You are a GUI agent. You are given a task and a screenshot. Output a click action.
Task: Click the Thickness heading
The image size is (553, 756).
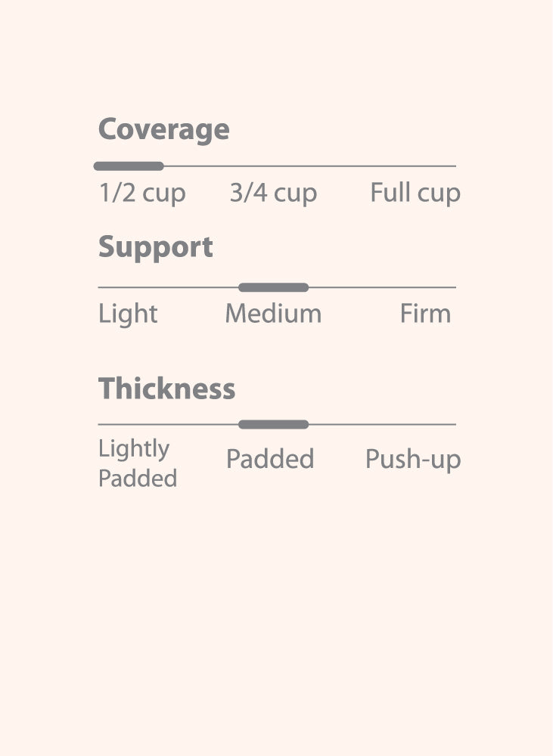pos(166,389)
